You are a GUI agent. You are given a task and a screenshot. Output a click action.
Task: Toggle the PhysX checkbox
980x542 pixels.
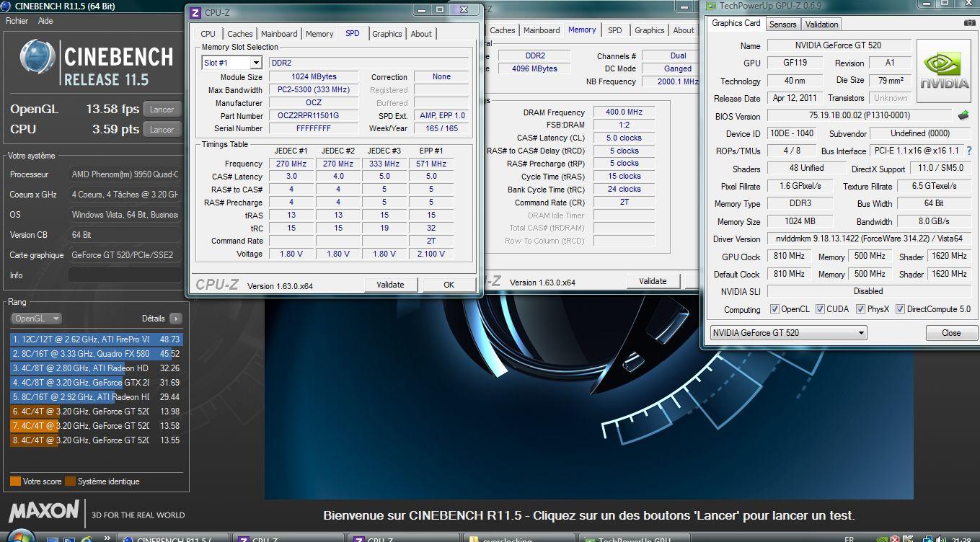(860, 309)
